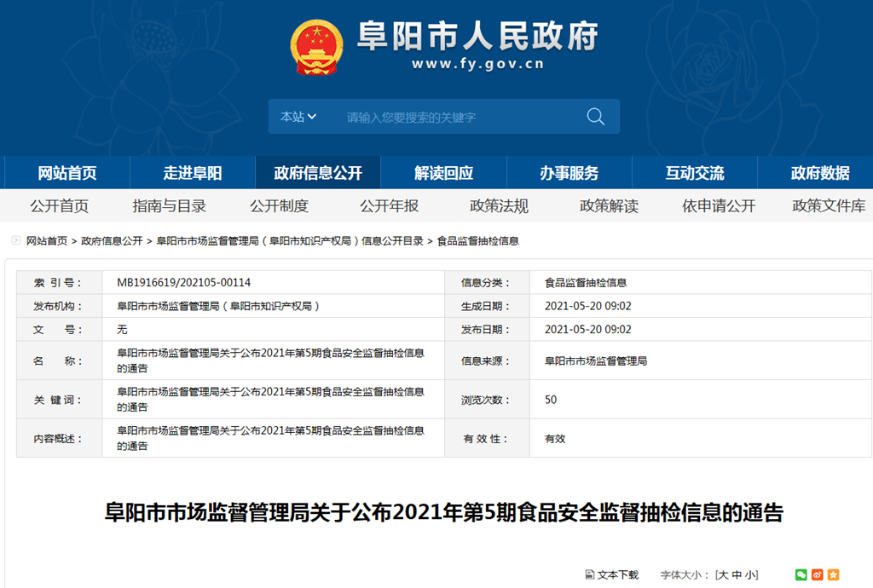Click the 内容概述 row value text
The image size is (873, 588).
tap(270, 438)
